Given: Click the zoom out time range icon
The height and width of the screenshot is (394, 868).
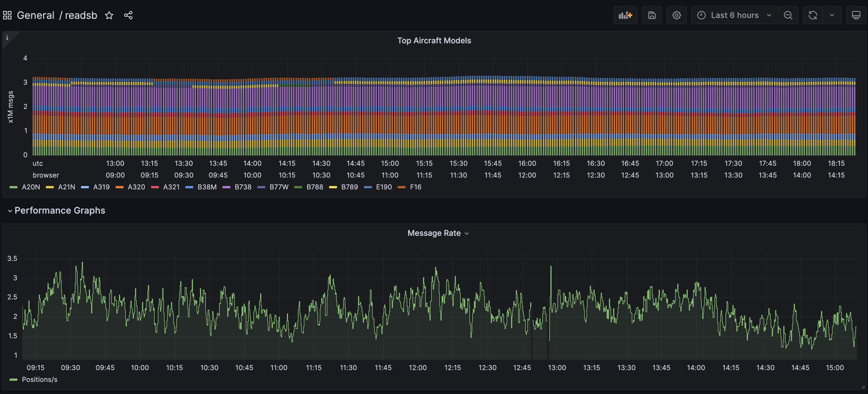Looking at the screenshot, I should point(788,15).
